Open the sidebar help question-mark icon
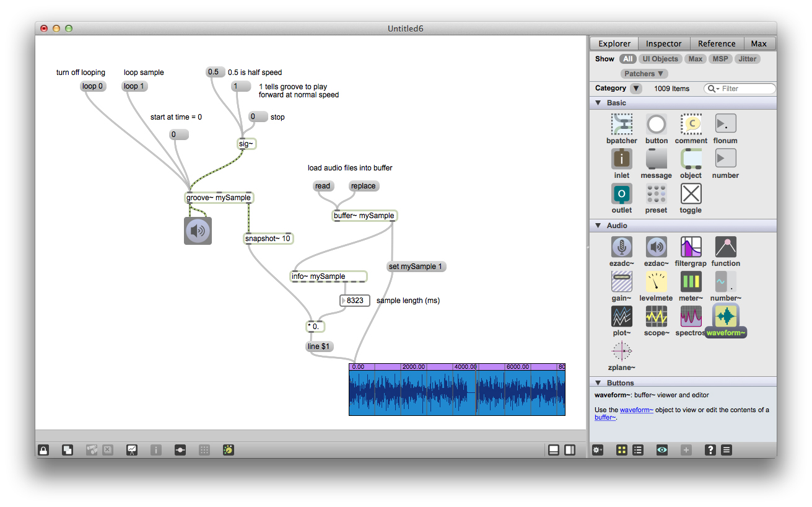 pyautogui.click(x=710, y=450)
